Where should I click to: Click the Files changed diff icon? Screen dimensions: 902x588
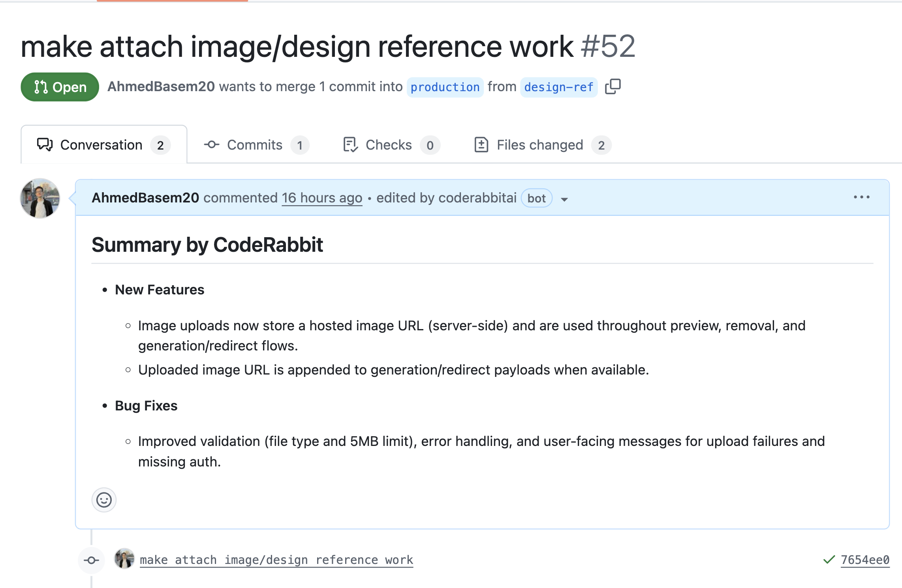pos(481,145)
